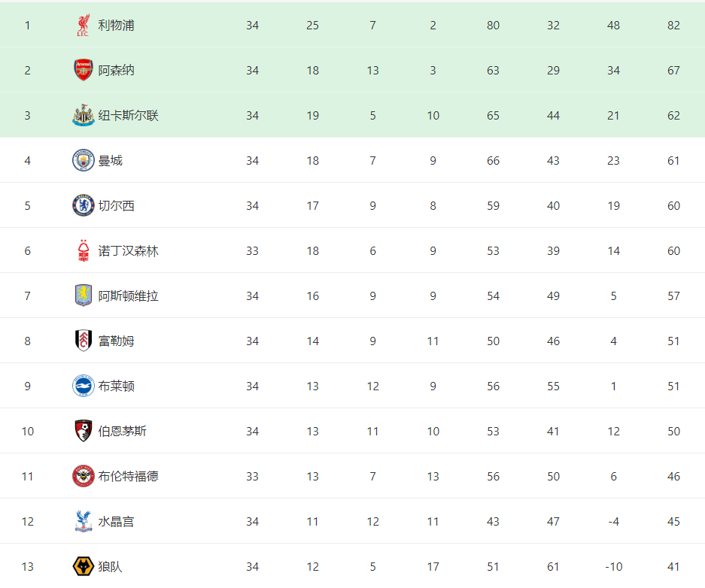Screen dimensions: 705x588
Task: Click the Chelsea club crest icon
Action: [84, 206]
